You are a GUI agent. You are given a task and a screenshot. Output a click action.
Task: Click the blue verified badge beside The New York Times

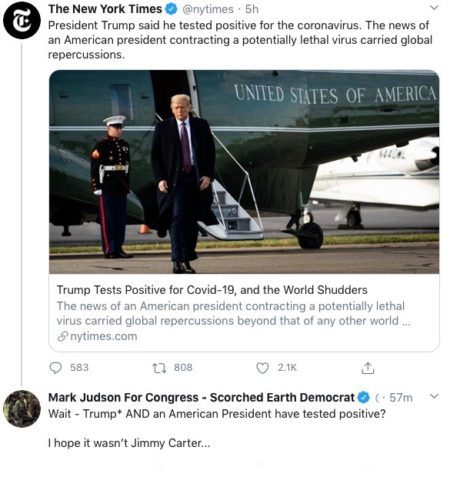[x=171, y=9]
